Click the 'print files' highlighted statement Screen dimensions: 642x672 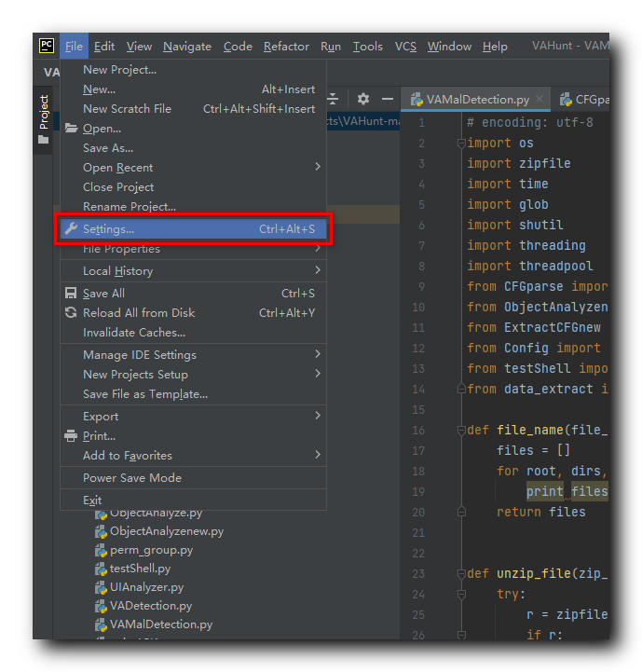pyautogui.click(x=567, y=491)
